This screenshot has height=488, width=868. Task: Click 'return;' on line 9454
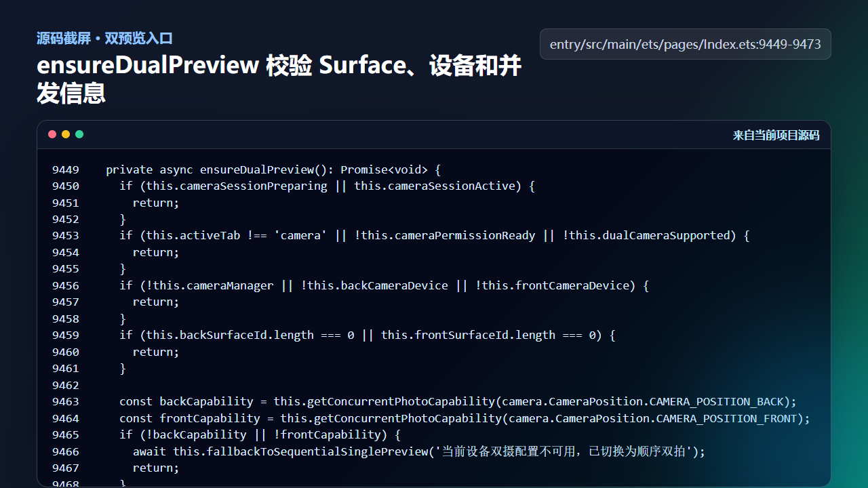point(156,252)
